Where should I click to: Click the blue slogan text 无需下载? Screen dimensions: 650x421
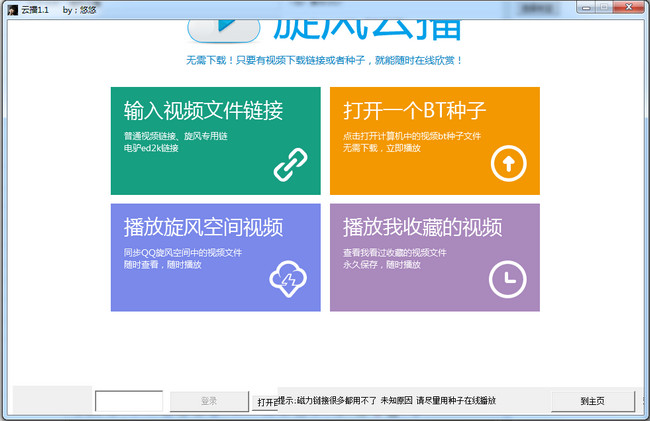(325, 60)
